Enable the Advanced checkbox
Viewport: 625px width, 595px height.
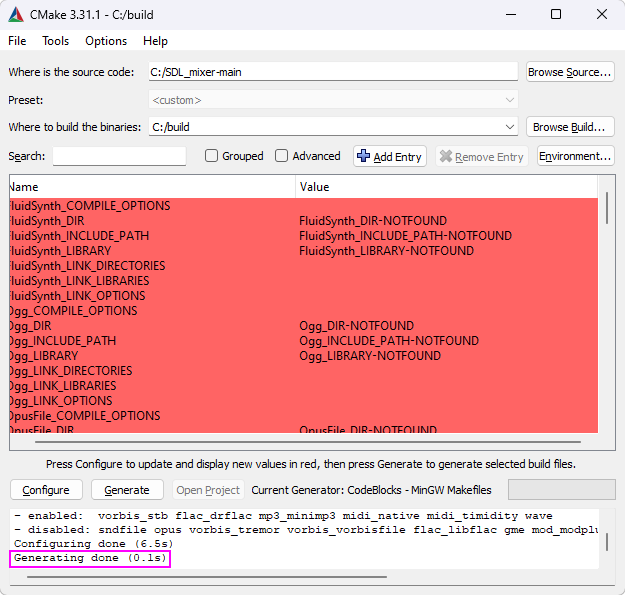click(x=281, y=155)
